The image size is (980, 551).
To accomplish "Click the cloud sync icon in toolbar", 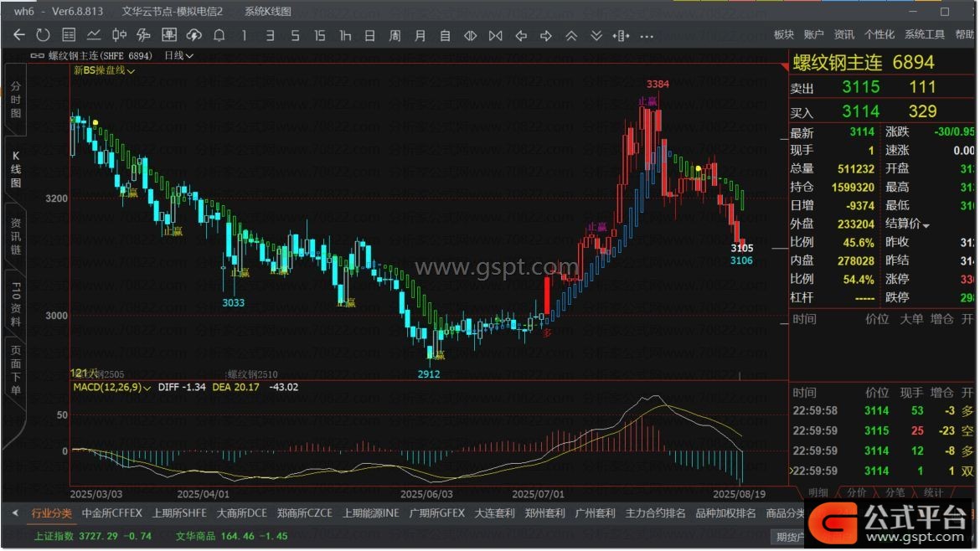I will [x=194, y=35].
